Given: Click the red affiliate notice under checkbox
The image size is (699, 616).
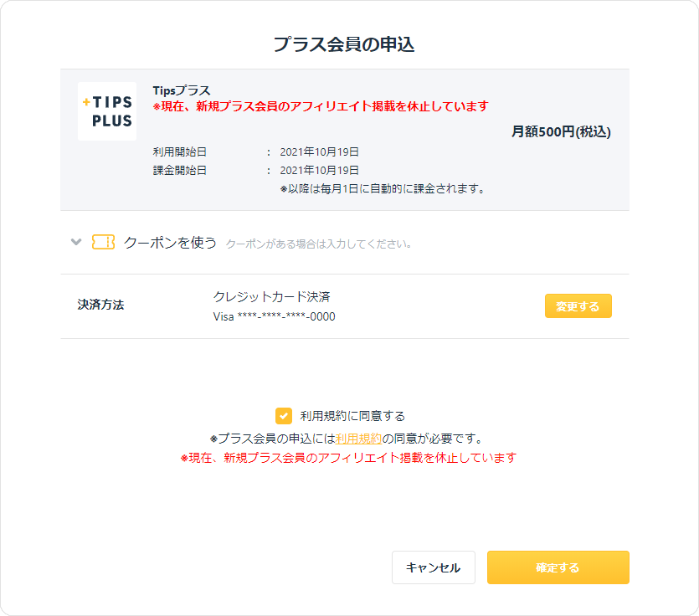Looking at the screenshot, I should tap(348, 458).
